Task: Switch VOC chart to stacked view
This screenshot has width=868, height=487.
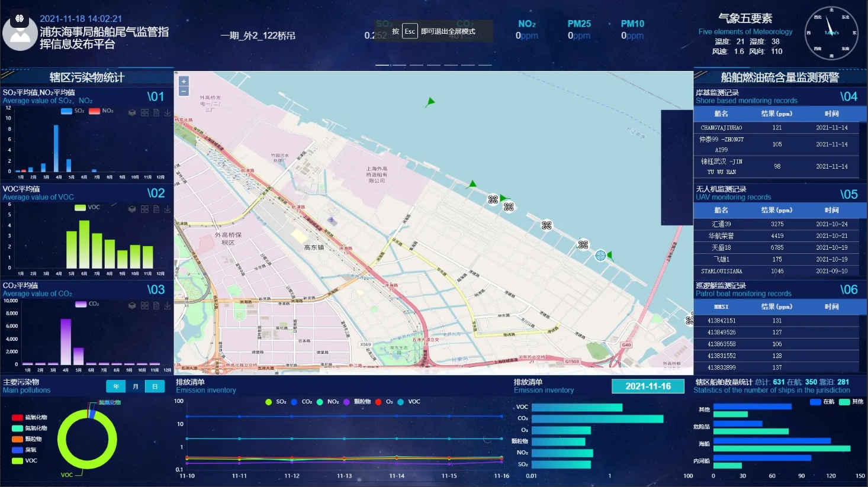Action: (132, 209)
